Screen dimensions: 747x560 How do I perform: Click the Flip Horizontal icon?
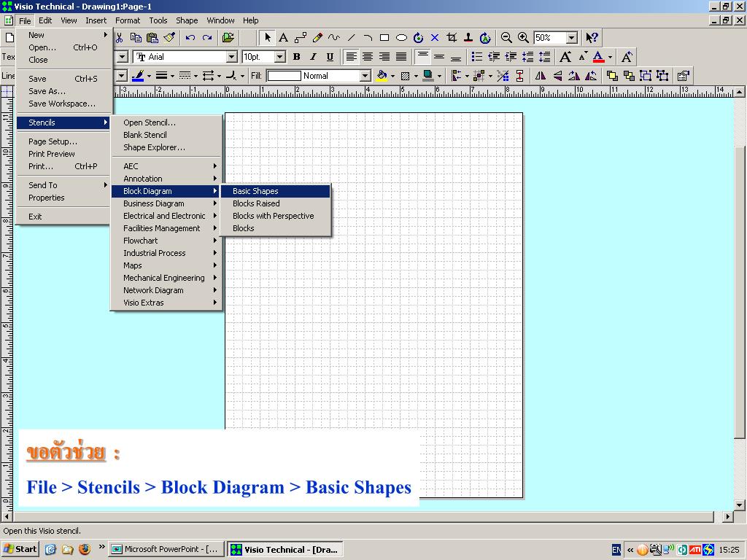point(541,76)
